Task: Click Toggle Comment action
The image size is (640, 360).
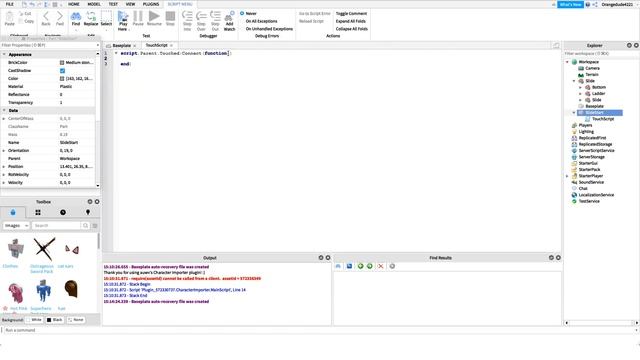Action: point(351,13)
